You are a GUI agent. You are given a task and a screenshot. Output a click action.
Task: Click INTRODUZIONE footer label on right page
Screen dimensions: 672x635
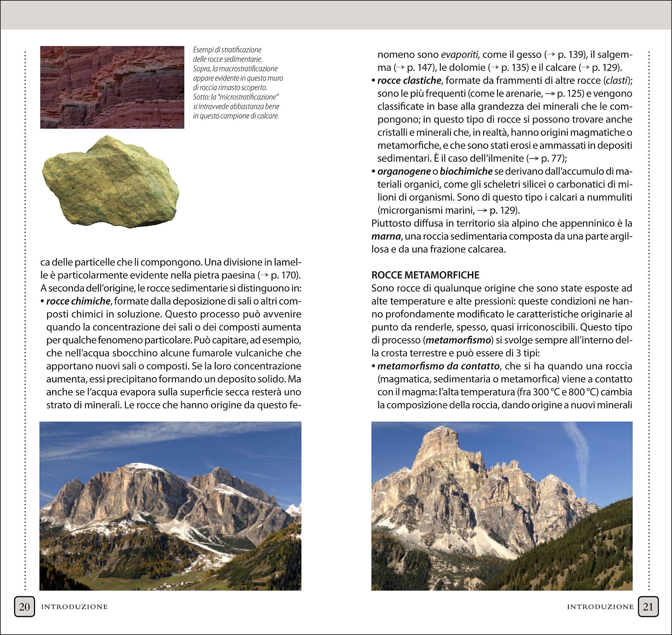point(600,607)
